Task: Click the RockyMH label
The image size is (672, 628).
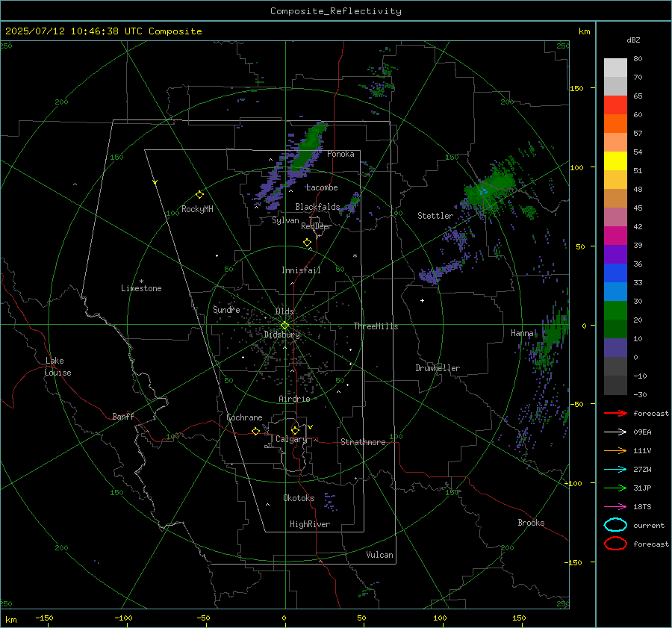Action: click(197, 209)
